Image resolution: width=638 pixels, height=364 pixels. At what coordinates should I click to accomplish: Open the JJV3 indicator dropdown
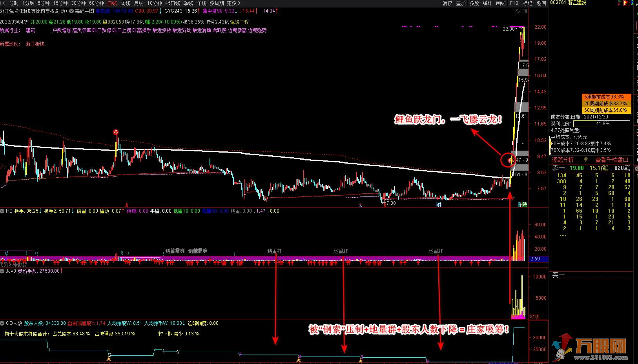point(3,271)
